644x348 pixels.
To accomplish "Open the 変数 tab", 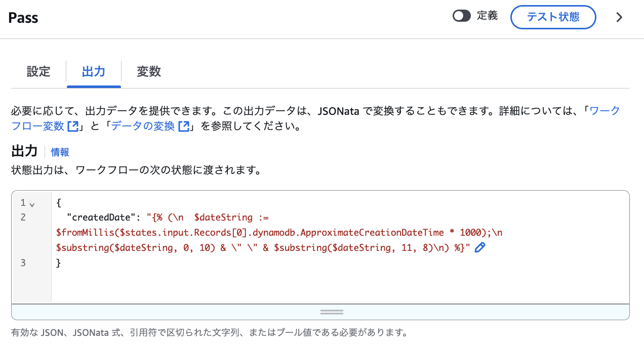I will [148, 72].
